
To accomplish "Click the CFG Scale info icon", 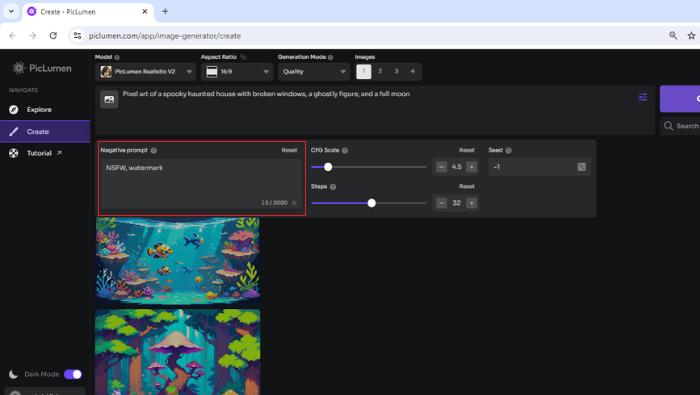I will click(345, 150).
